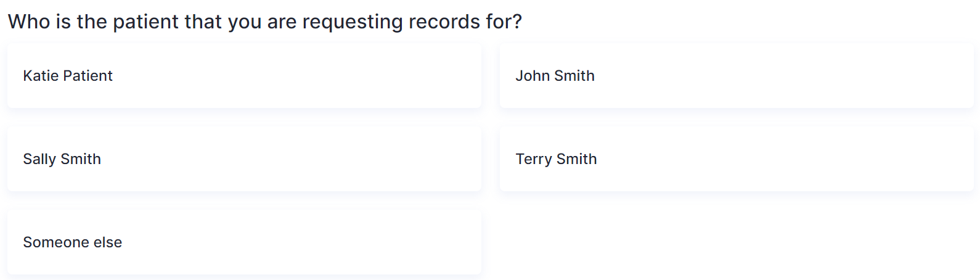980x280 pixels.
Task: Request records for Katie Patient
Action: (x=244, y=76)
